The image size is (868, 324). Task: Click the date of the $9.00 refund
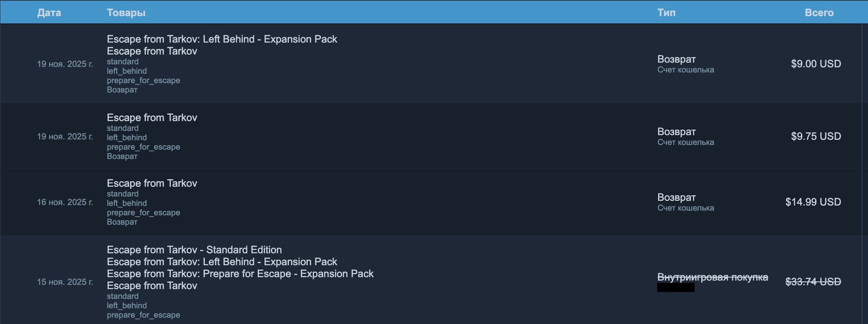tap(65, 64)
